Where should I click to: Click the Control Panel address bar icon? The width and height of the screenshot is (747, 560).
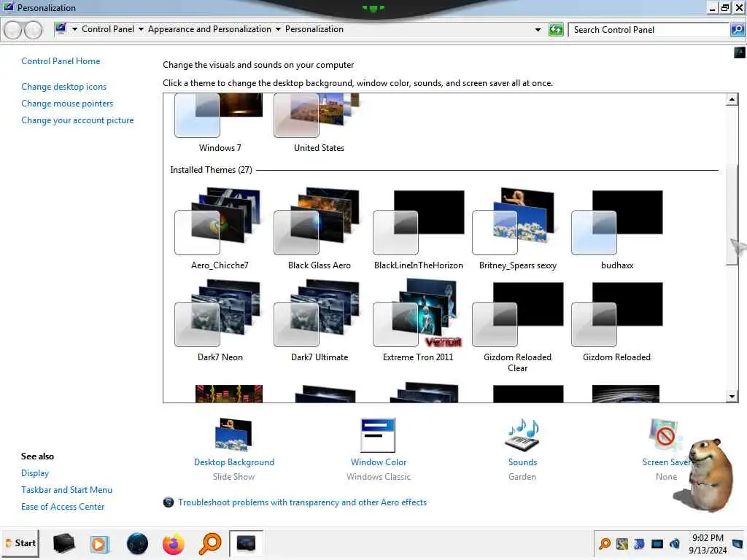tap(61, 29)
